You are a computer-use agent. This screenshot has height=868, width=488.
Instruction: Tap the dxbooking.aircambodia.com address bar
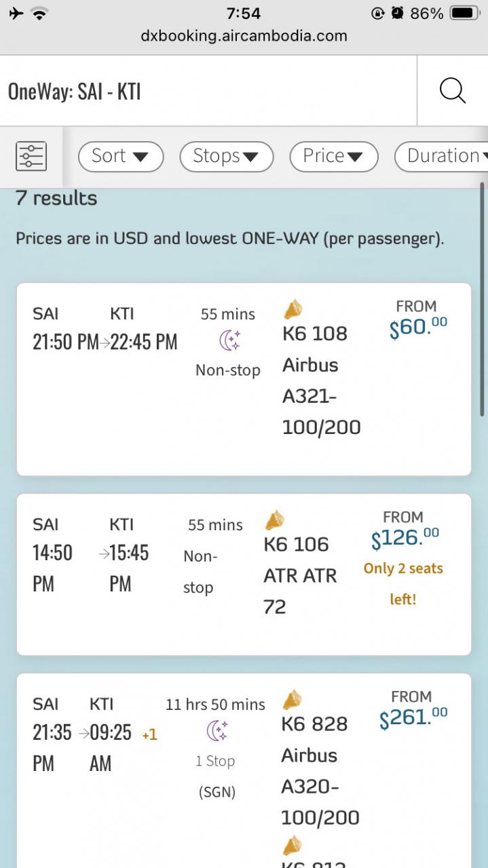[244, 37]
